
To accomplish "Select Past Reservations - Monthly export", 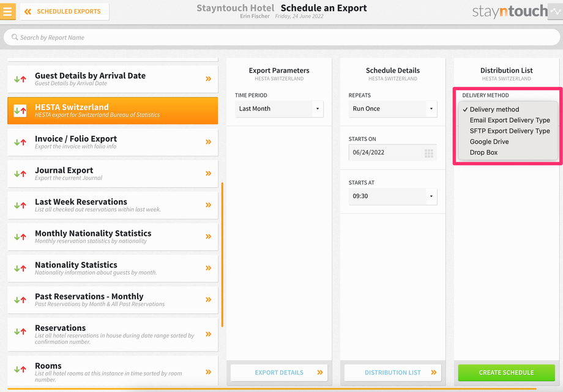I will point(113,300).
